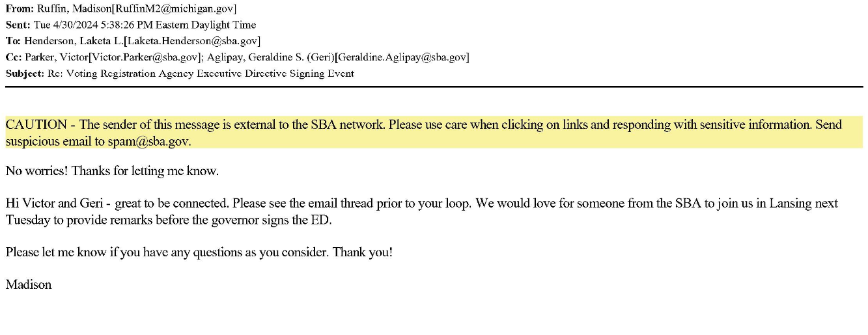Click the "From:" header label
This screenshot has width=868, height=335.
point(18,8)
